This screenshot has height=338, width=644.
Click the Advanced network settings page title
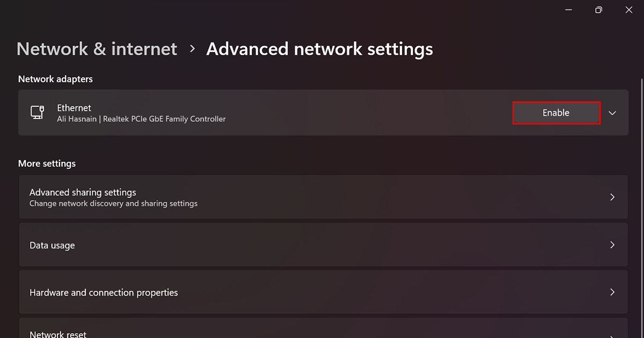[319, 49]
